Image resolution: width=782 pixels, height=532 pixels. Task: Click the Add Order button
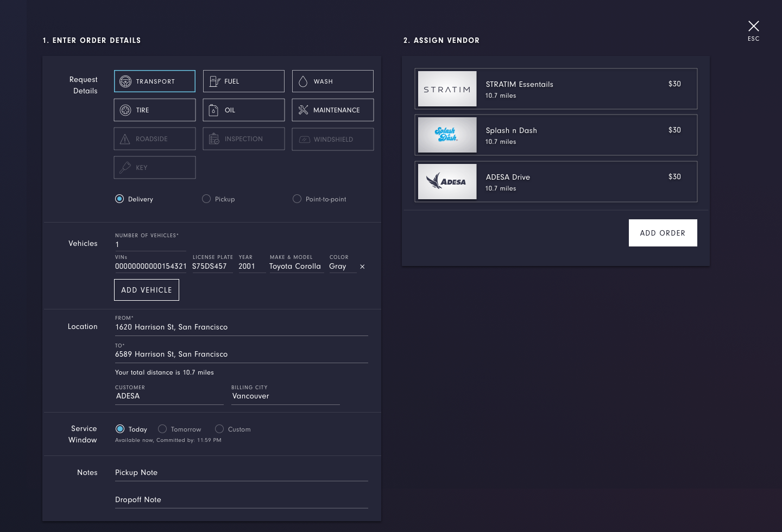click(x=663, y=233)
